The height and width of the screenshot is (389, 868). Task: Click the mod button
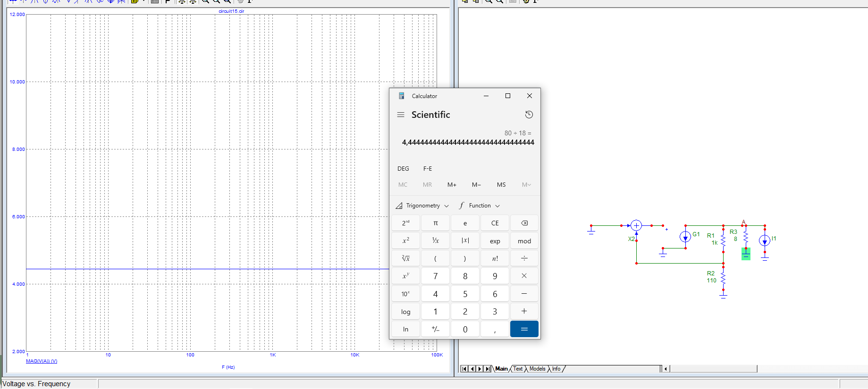pyautogui.click(x=524, y=241)
